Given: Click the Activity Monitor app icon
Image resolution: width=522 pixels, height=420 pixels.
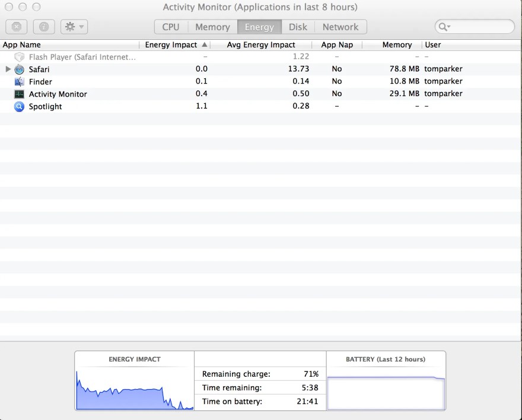Looking at the screenshot, I should coord(19,94).
